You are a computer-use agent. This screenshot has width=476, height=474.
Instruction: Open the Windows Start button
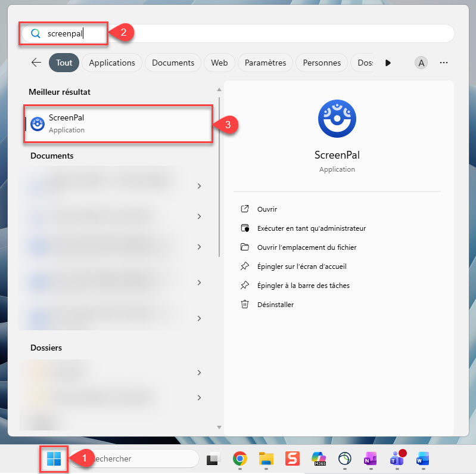click(54, 459)
